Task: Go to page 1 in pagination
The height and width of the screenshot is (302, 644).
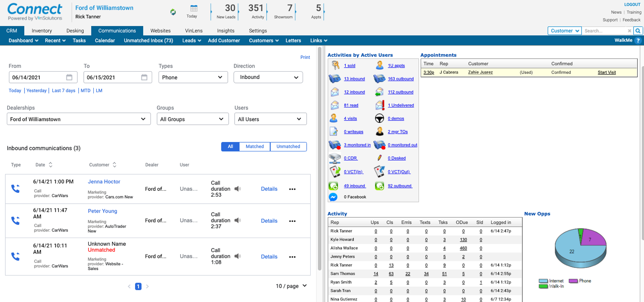Action: [138, 286]
